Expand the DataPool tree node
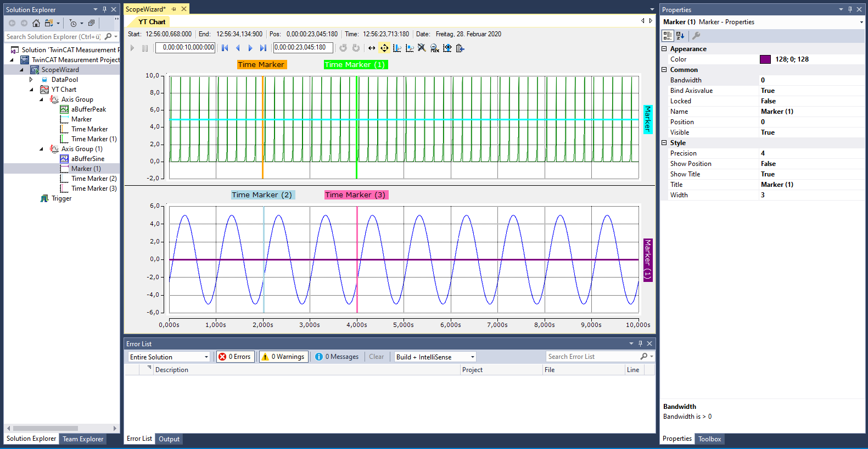Image resolution: width=868 pixels, height=449 pixels. pyautogui.click(x=31, y=80)
